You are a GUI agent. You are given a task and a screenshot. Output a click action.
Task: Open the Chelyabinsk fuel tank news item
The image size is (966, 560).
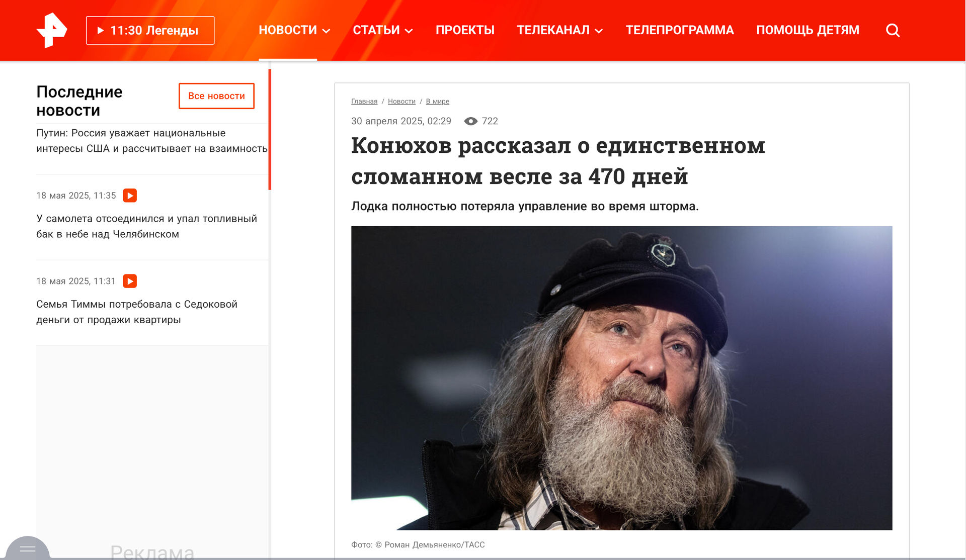146,226
